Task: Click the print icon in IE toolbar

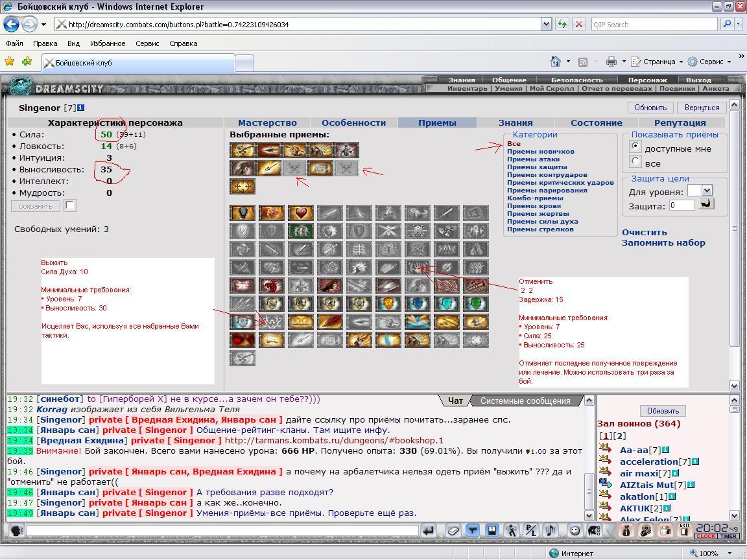Action: pos(611,62)
